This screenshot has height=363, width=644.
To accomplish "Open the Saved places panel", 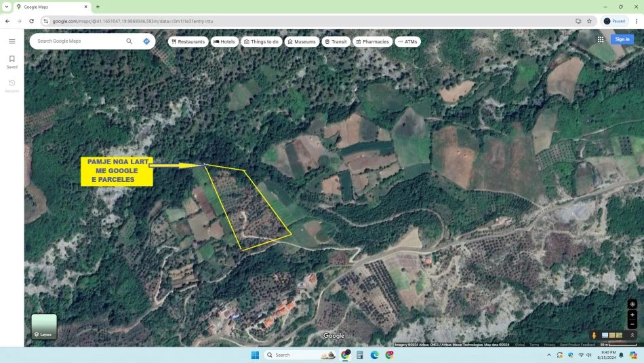I will (12, 62).
